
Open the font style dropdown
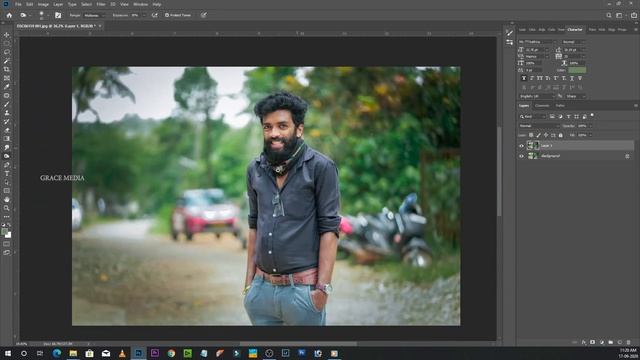pos(573,42)
